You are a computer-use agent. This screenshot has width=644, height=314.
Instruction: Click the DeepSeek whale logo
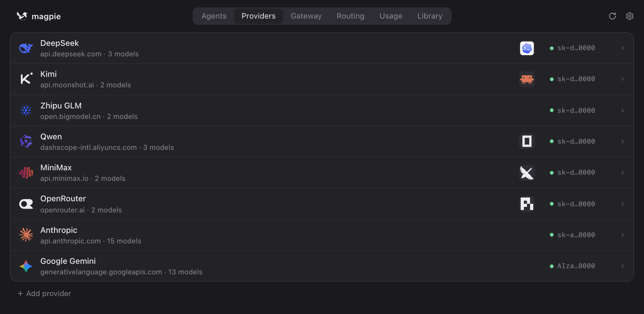click(26, 48)
